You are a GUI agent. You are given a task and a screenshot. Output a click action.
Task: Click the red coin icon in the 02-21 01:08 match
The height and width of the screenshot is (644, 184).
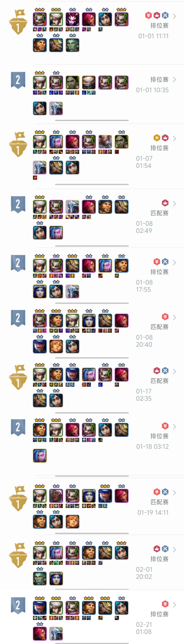pos(165,604)
